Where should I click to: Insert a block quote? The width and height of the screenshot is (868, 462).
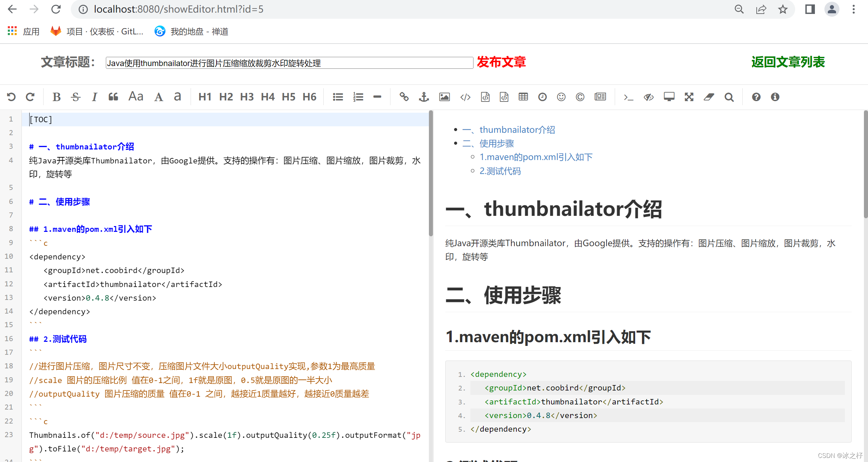113,97
